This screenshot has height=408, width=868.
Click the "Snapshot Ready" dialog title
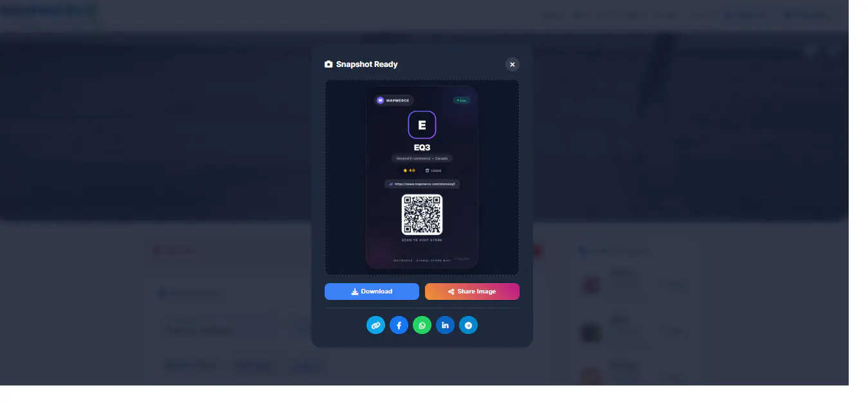[366, 64]
